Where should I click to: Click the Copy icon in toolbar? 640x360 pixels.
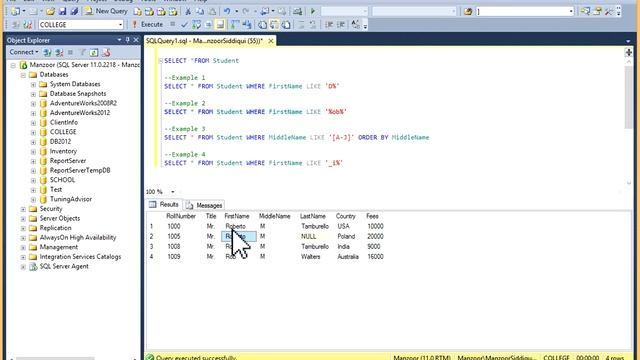coord(200,11)
